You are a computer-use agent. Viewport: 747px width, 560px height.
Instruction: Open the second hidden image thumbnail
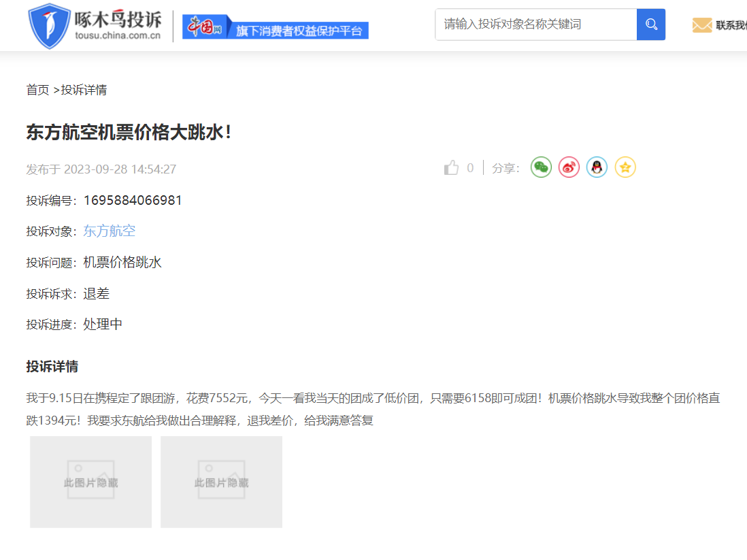coord(221,482)
